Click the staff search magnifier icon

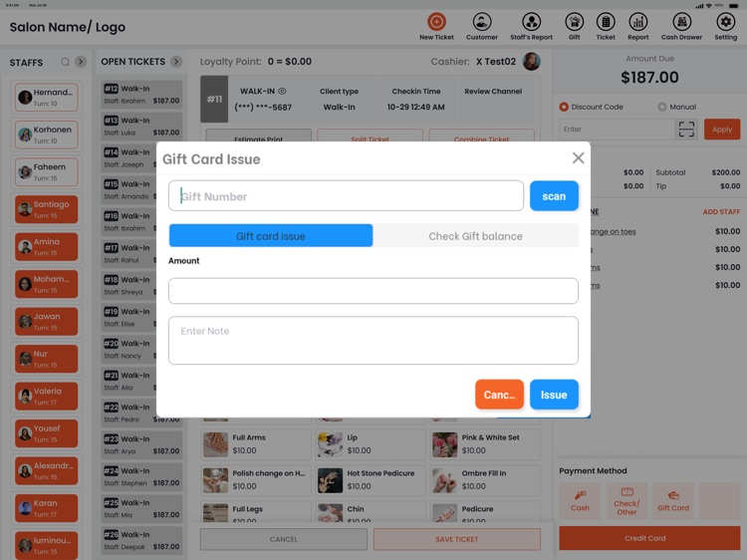(x=66, y=62)
